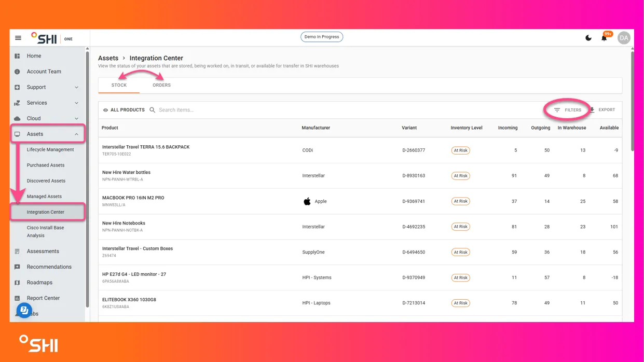Open Managed Assets in sidebar

(44, 196)
